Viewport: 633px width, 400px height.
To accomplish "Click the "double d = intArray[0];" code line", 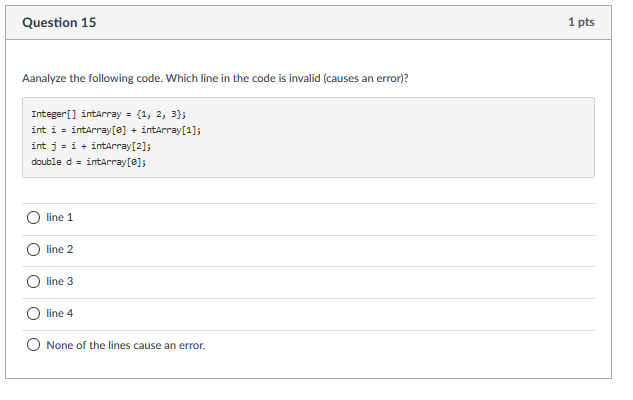I will pos(88,160).
